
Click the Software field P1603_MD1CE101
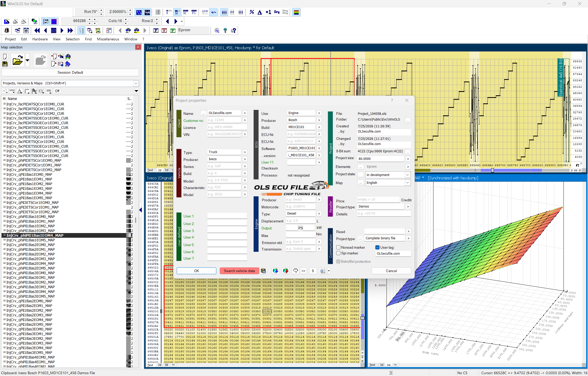point(301,148)
